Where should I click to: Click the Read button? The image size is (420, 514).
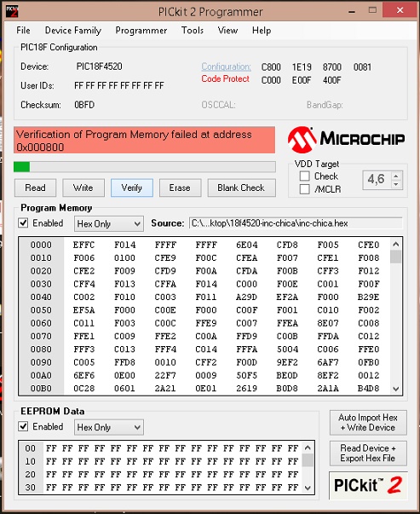pyautogui.click(x=36, y=188)
